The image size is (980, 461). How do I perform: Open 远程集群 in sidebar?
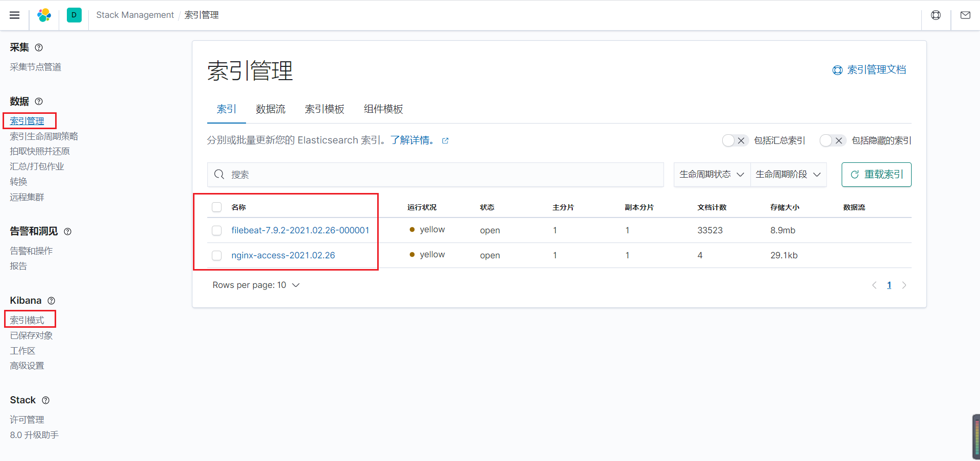tap(27, 198)
